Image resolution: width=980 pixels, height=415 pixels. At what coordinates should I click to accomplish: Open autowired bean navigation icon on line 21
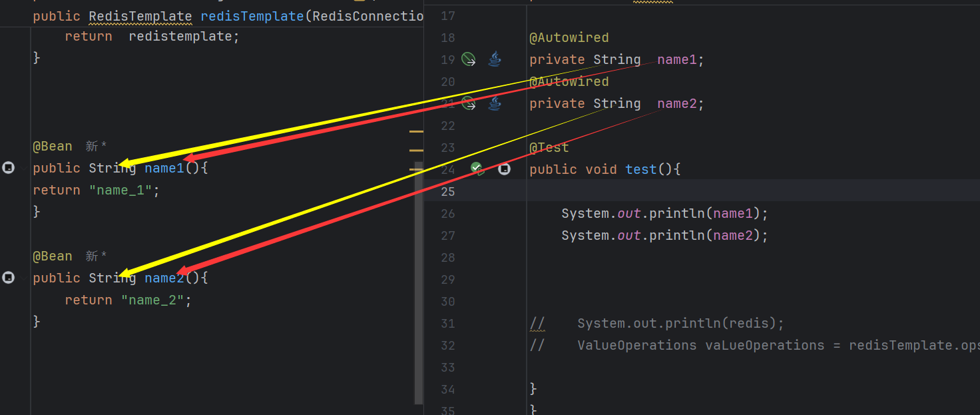click(x=469, y=103)
